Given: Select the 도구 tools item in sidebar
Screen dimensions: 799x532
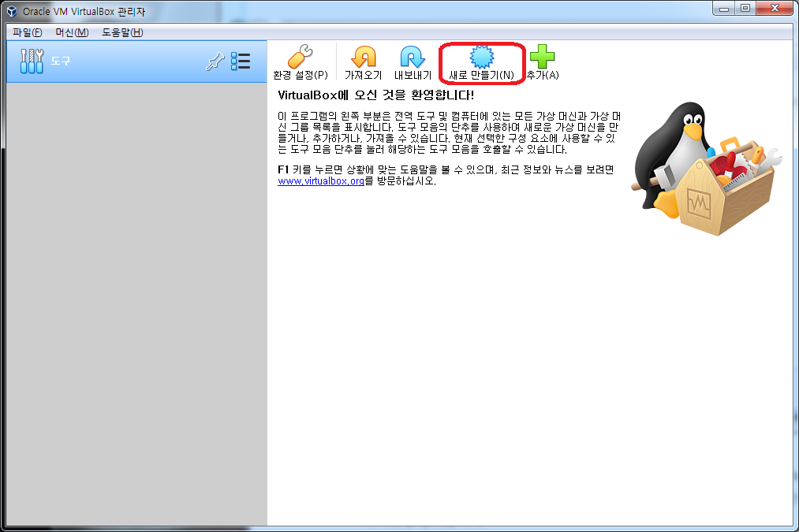Looking at the screenshot, I should [x=136, y=61].
